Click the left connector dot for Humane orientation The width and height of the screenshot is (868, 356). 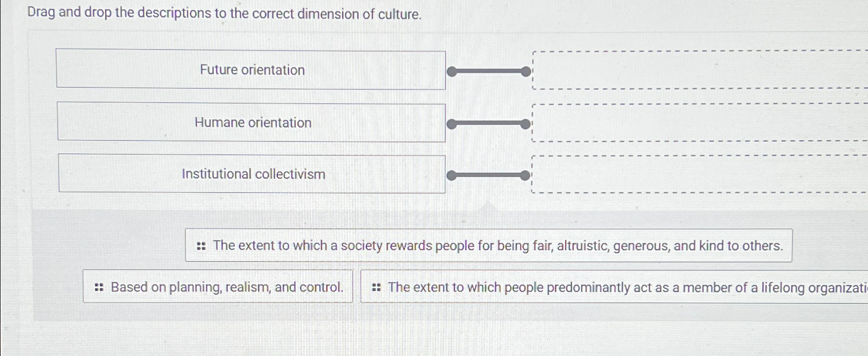point(452,124)
